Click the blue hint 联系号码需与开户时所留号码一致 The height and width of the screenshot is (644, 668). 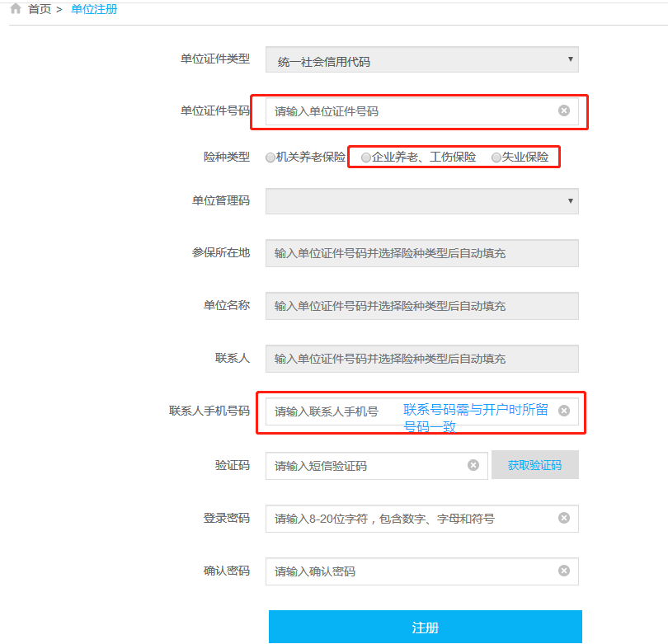click(x=476, y=418)
